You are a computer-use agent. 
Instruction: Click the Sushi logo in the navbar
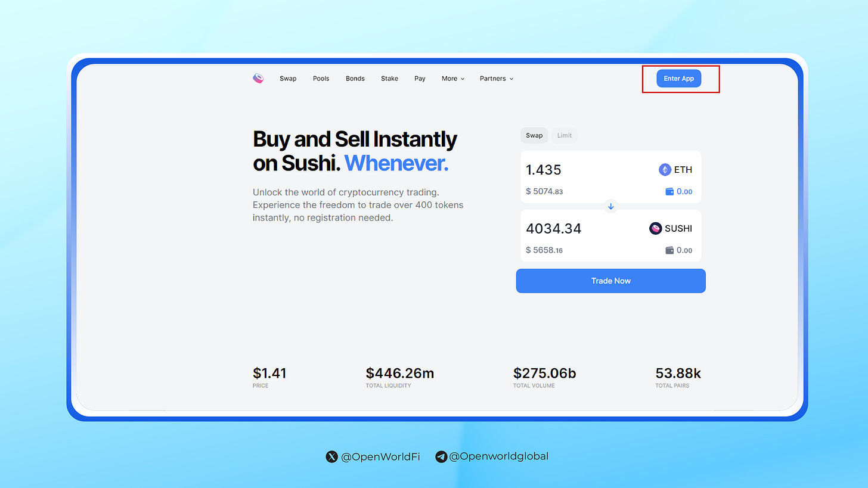pos(258,78)
